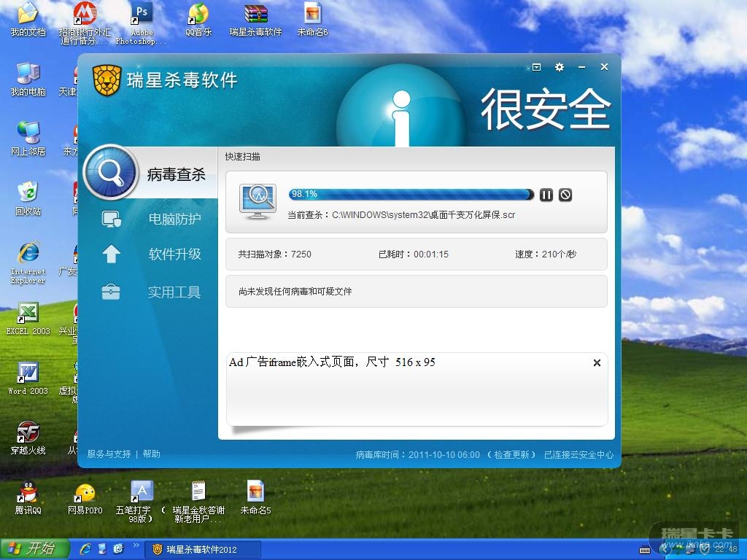Screen dimensions: 747x560
Task: Select QQ音乐 desktop icon
Action: click(198, 20)
